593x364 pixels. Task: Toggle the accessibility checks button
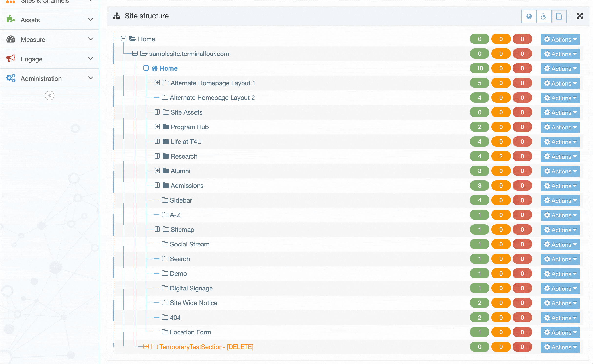(544, 16)
